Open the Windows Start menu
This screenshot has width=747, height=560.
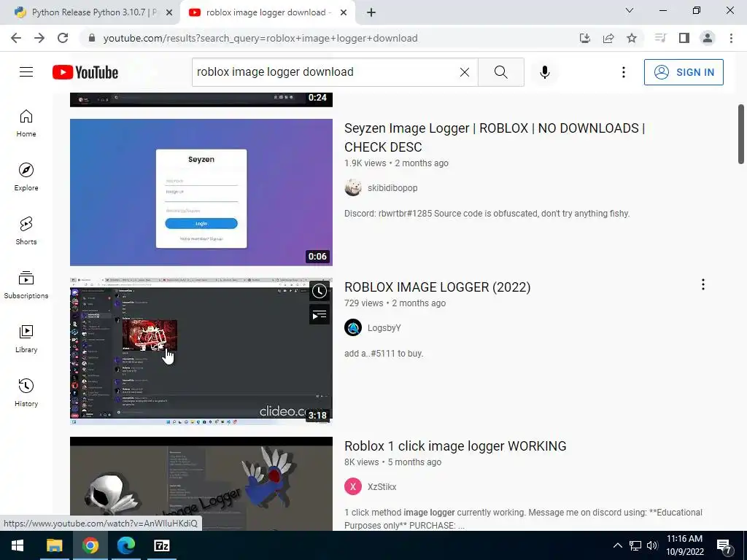coord(18,545)
